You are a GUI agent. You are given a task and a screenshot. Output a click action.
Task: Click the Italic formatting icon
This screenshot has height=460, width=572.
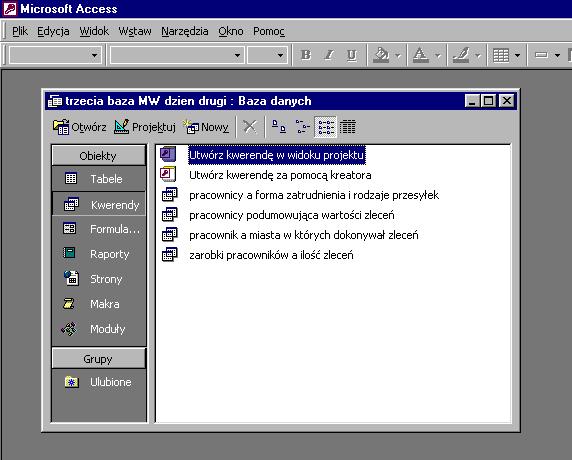[x=329, y=55]
